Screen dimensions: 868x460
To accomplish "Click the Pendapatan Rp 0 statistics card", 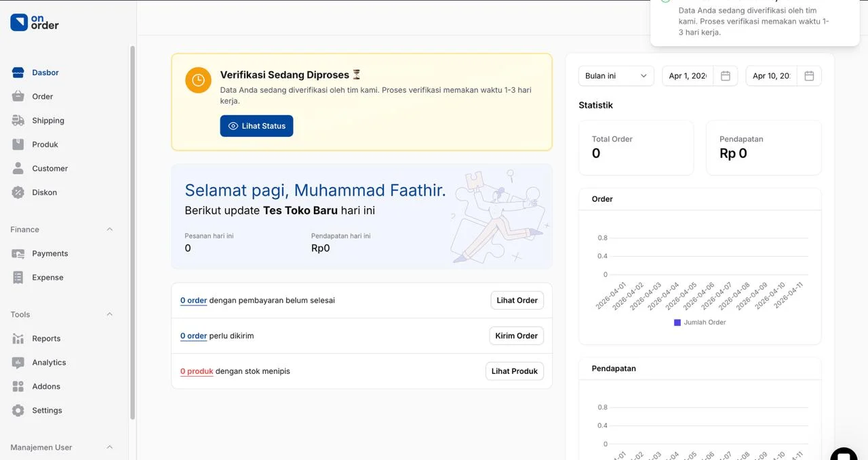I will coord(764,148).
